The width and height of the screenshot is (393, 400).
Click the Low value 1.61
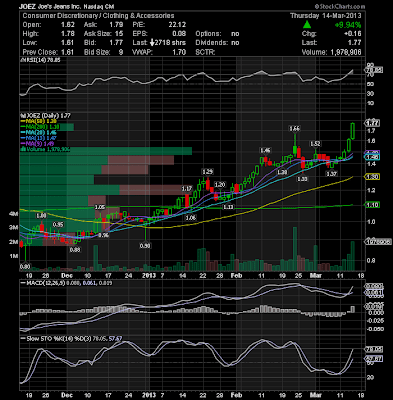pyautogui.click(x=68, y=43)
